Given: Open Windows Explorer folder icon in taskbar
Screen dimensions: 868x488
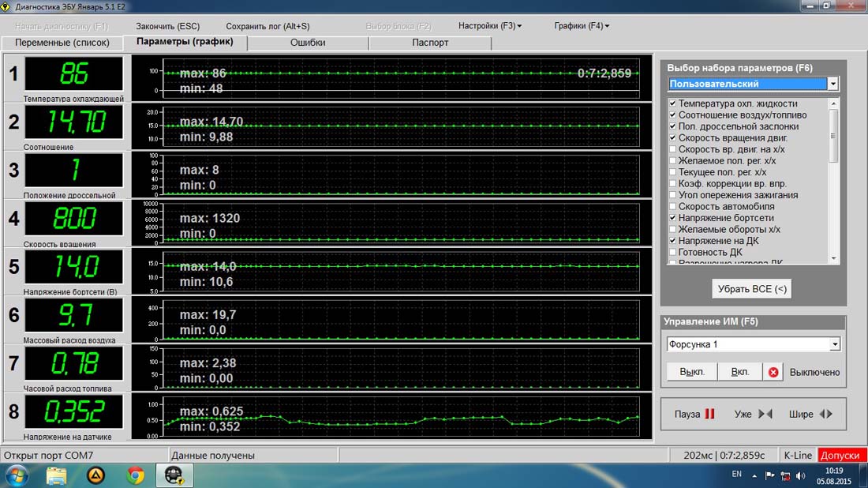Looking at the screenshot, I should pyautogui.click(x=56, y=475).
